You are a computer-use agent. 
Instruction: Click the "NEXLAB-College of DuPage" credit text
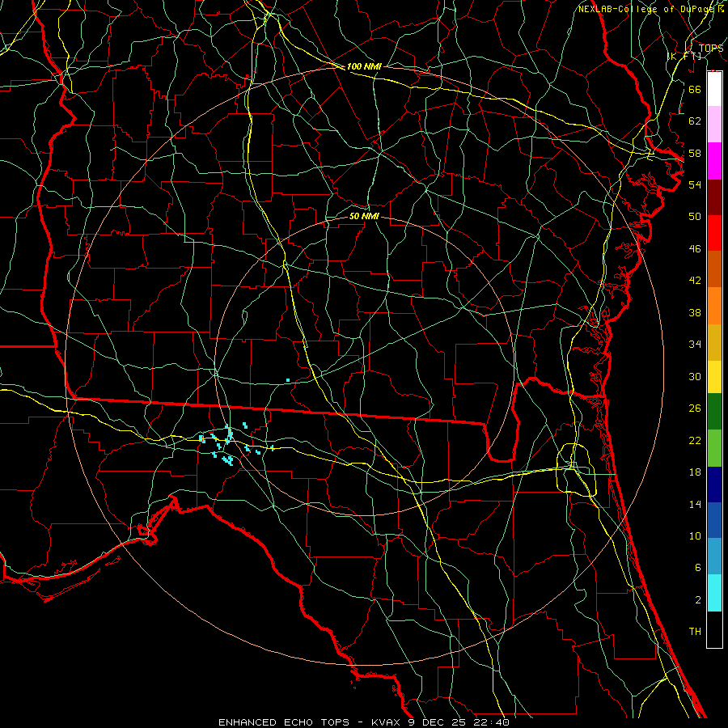coord(645,9)
